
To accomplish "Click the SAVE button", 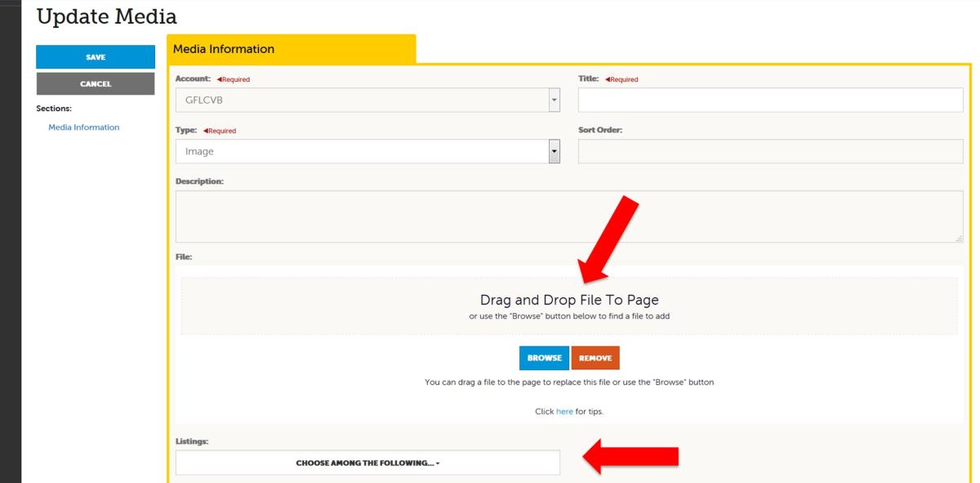I will (95, 56).
